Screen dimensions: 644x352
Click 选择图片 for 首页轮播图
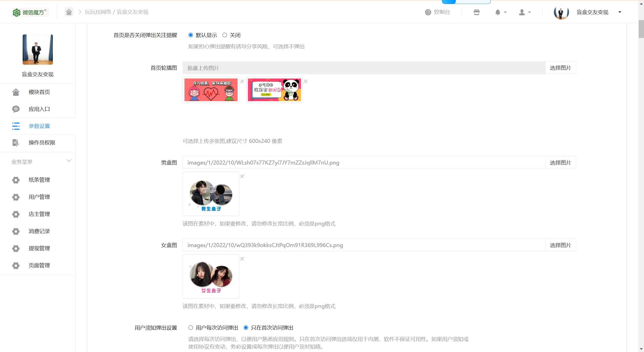tap(560, 68)
